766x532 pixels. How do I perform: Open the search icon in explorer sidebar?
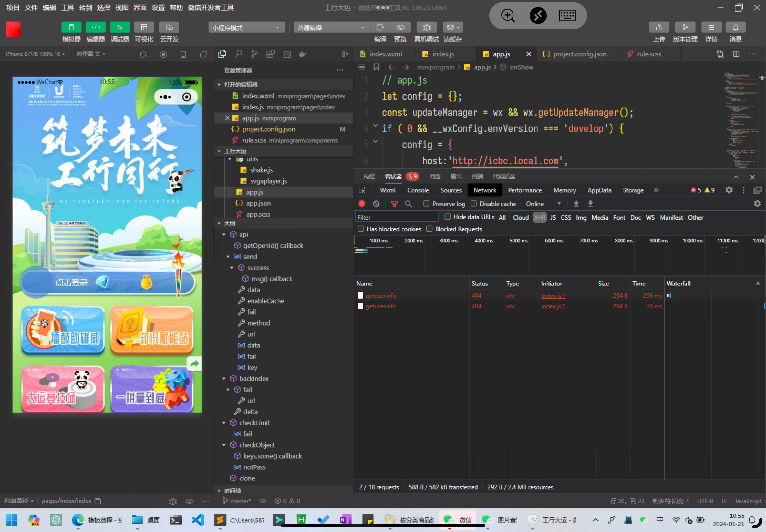click(238, 54)
